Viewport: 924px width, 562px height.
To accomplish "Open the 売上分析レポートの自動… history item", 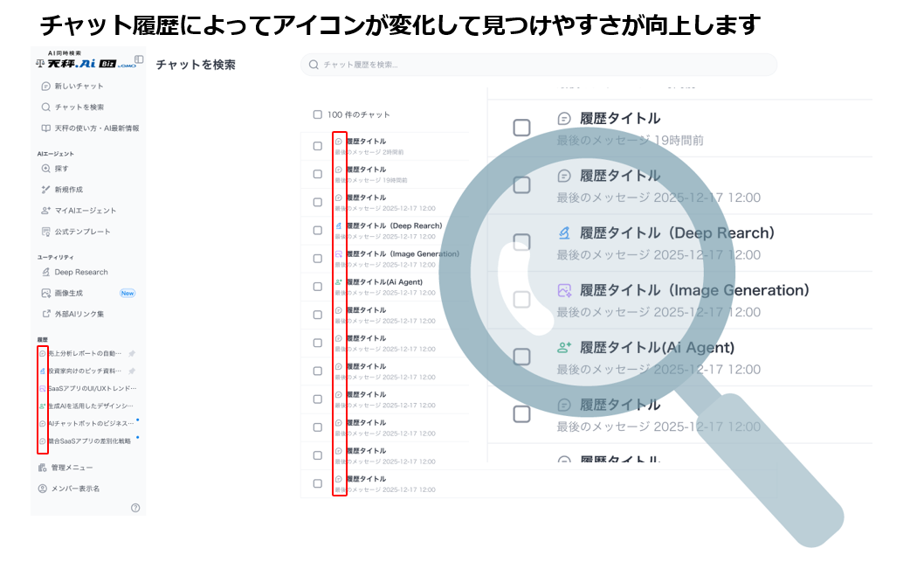I will click(85, 354).
